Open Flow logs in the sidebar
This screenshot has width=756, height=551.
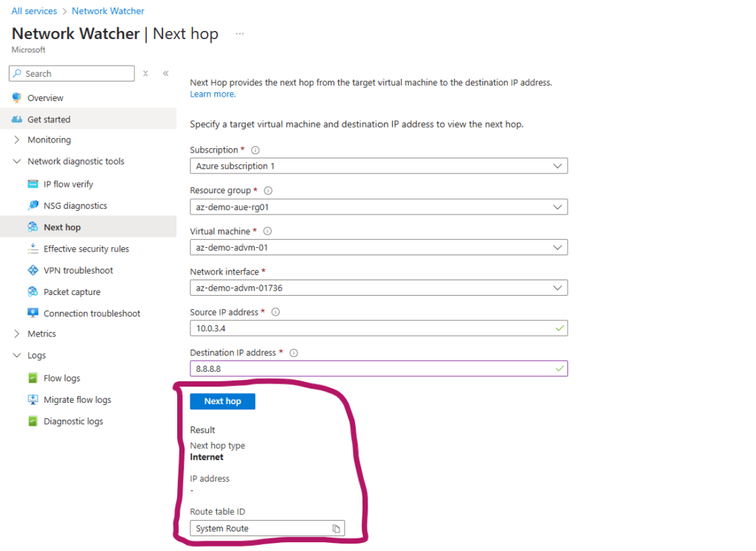coord(61,378)
